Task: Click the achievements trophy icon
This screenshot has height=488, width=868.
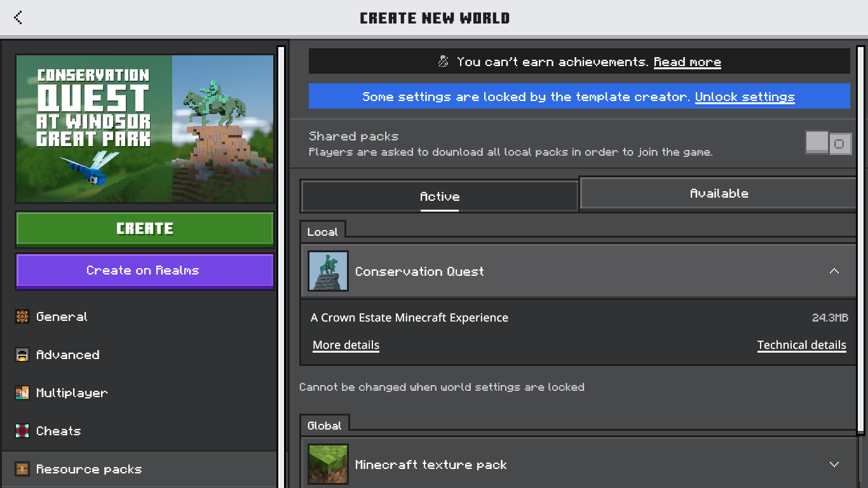Action: 444,62
